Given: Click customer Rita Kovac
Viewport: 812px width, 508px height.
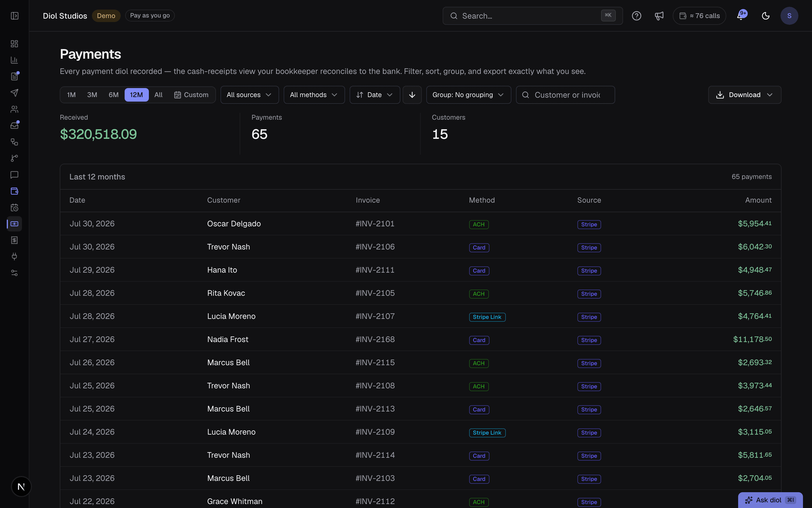Looking at the screenshot, I should [x=226, y=293].
